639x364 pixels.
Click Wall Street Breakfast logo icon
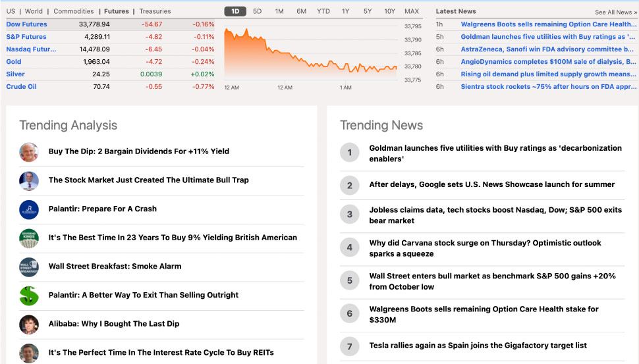(x=29, y=267)
